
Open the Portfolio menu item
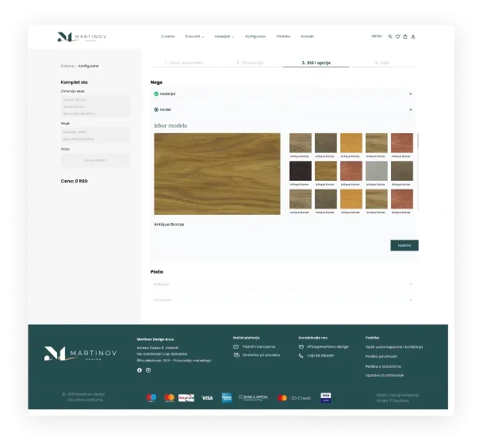[x=283, y=36]
